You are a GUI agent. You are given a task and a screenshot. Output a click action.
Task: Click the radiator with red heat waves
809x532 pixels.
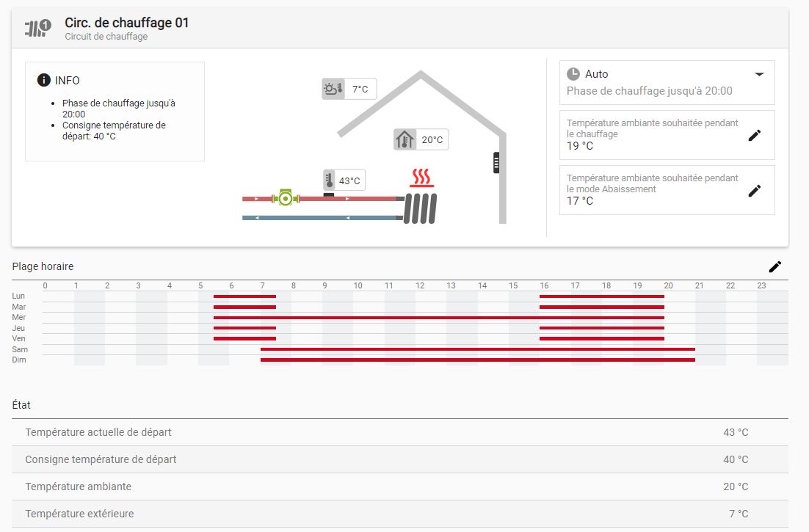(421, 200)
